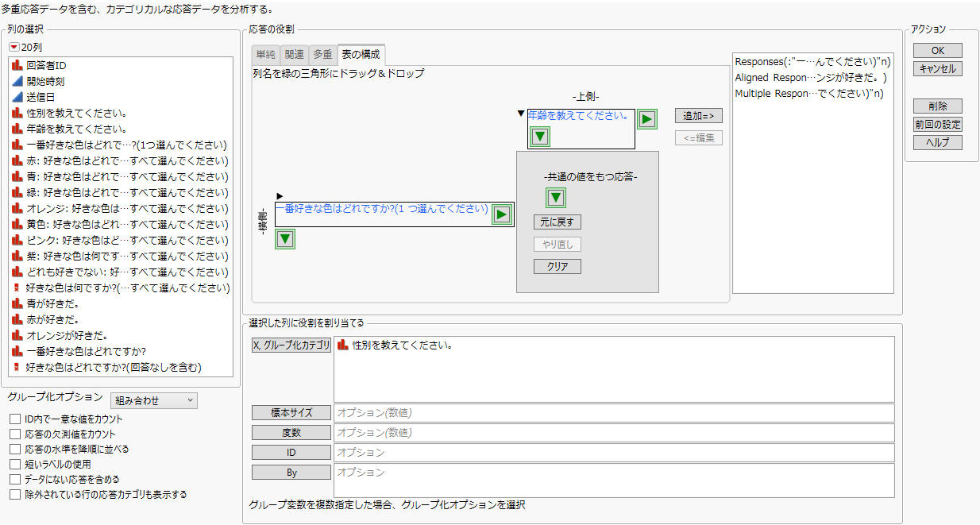980x525 pixels.
Task: Click green arrow beside 一番好きな色はどれですか box
Action: click(501, 213)
